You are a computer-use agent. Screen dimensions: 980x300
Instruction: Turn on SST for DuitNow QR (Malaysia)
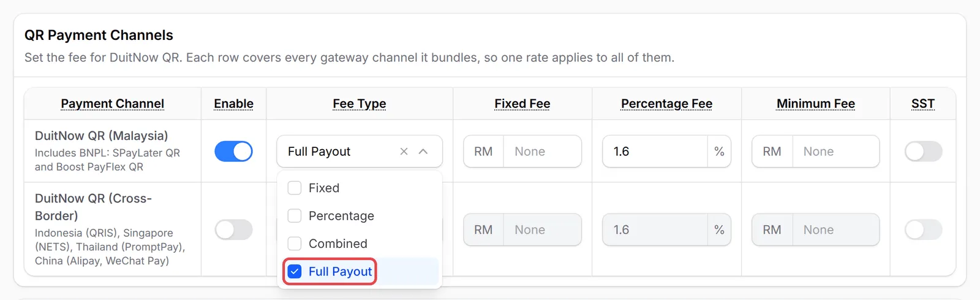coord(923,152)
